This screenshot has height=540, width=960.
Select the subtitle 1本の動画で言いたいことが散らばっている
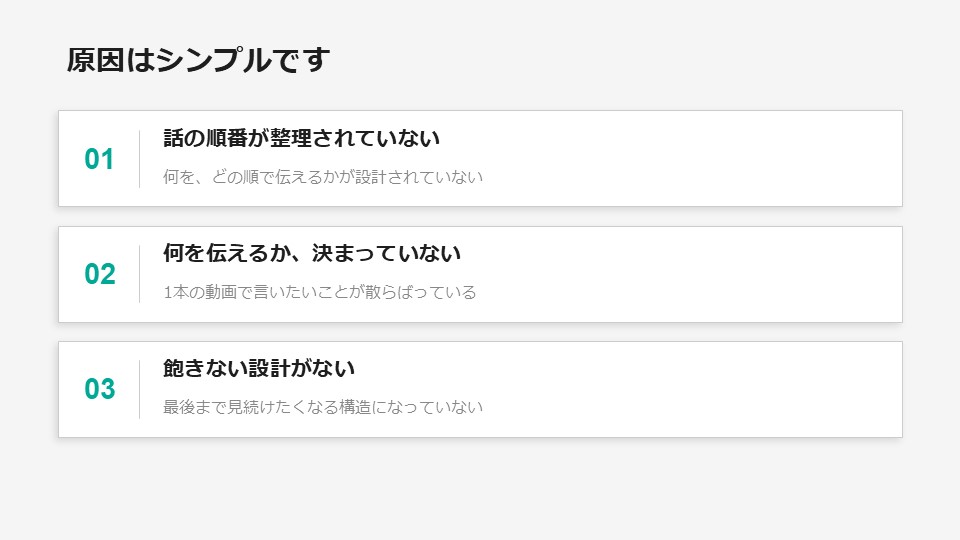pos(320,292)
